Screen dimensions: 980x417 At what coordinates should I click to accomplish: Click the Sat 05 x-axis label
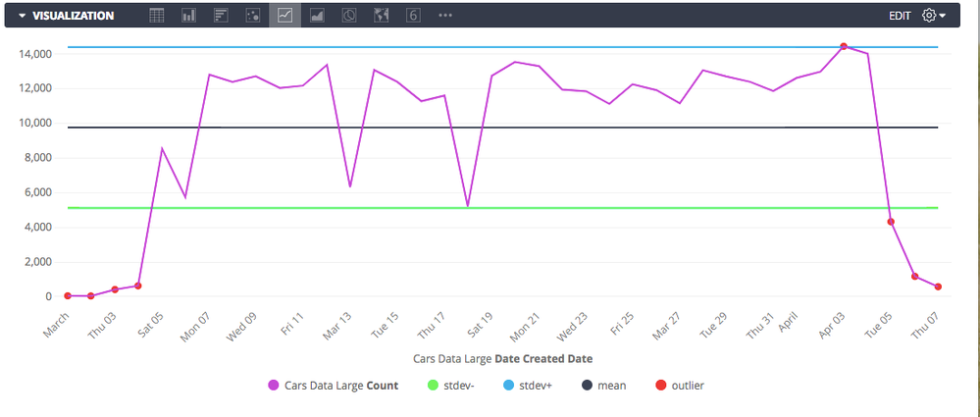150,325
